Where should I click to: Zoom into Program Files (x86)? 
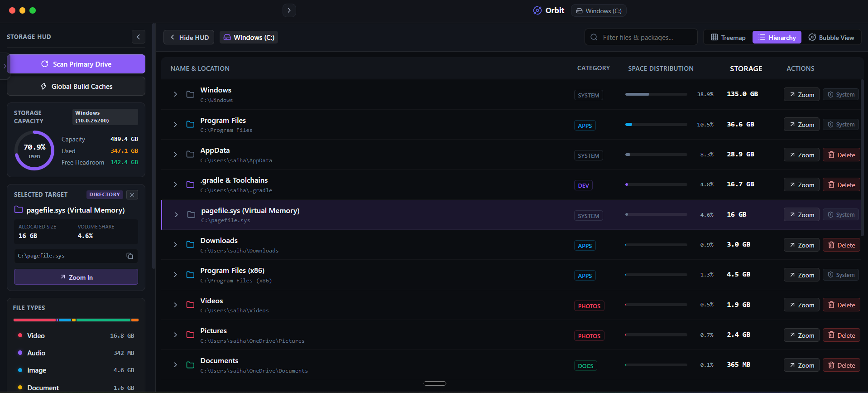(x=801, y=275)
